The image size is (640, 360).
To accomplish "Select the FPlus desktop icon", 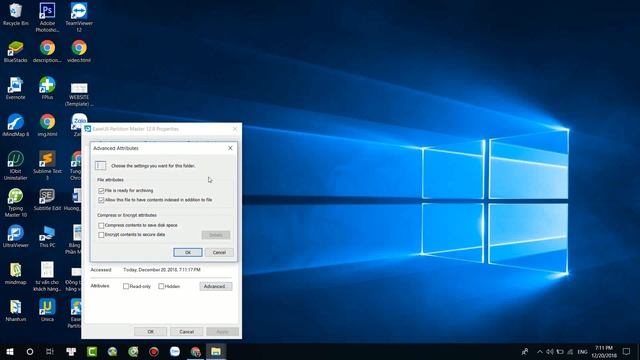I will pos(47,89).
